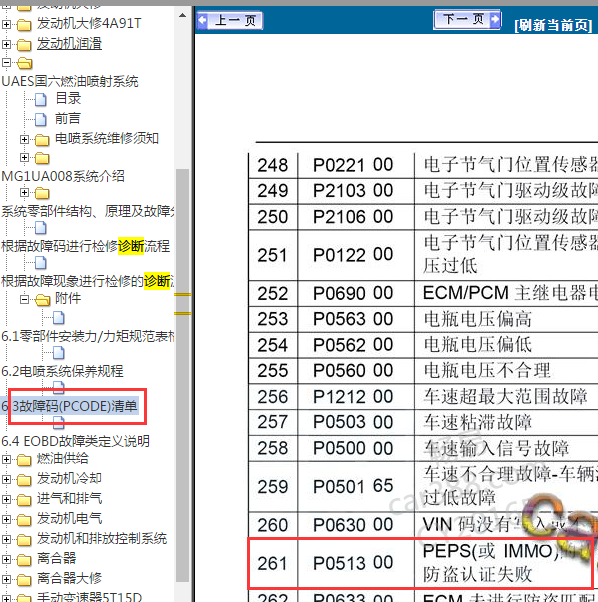Open the 前言 page in tree

(x=68, y=118)
